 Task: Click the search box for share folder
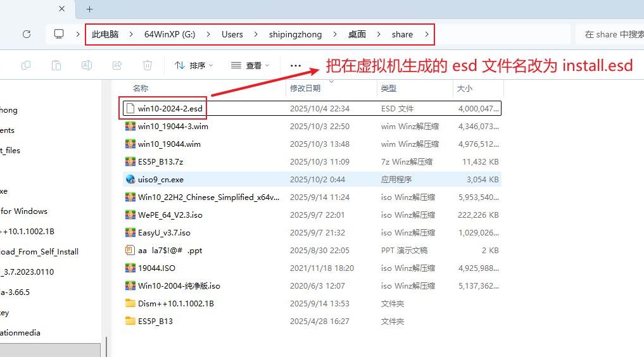611,35
